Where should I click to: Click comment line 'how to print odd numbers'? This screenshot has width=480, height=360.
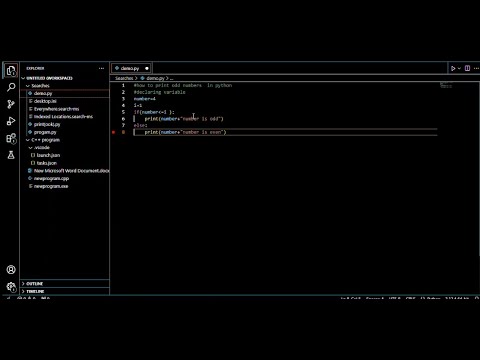pyautogui.click(x=183, y=86)
